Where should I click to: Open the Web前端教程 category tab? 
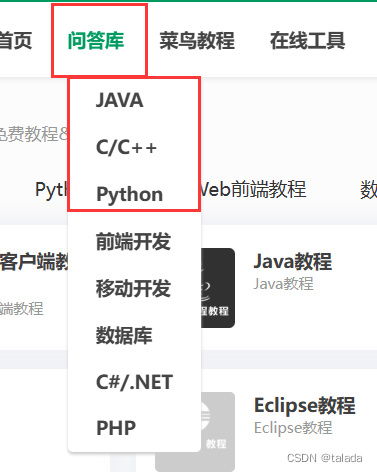point(253,189)
